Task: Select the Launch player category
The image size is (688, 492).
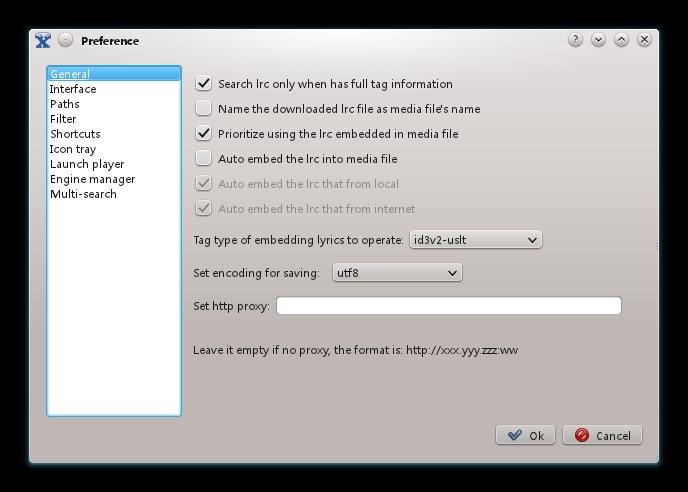Action: coord(114,164)
